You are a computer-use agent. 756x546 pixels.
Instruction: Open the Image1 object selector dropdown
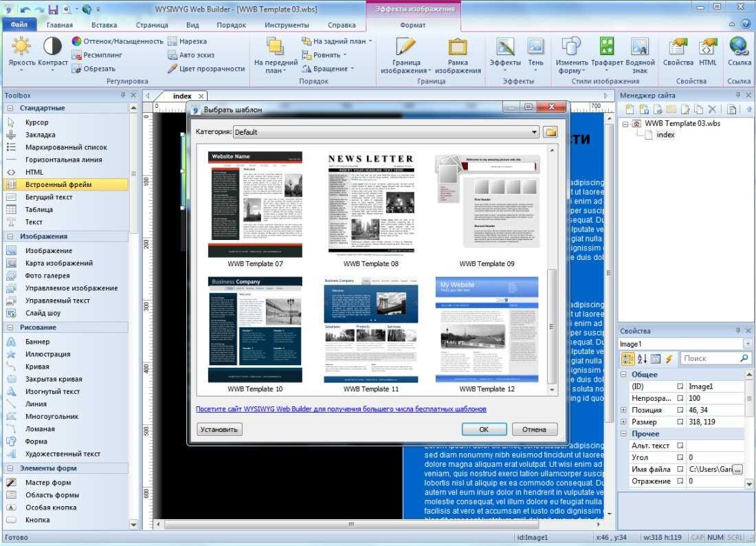click(748, 344)
